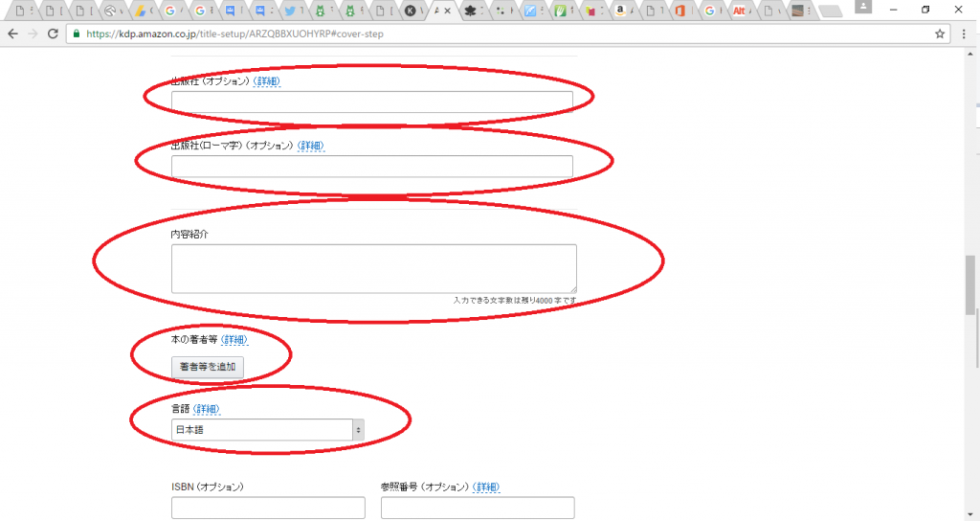980x521 pixels.
Task: Click the 本の著者等 label
Action: pos(194,340)
